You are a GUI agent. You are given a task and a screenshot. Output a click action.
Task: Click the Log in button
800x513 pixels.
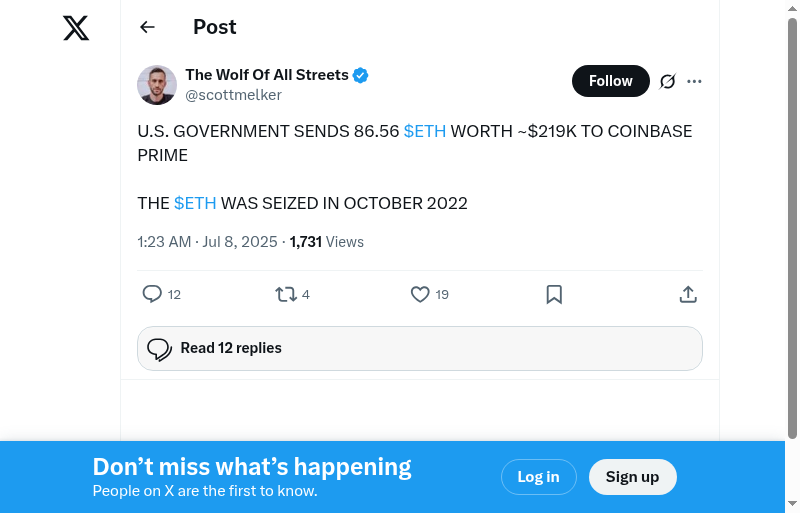point(538,477)
